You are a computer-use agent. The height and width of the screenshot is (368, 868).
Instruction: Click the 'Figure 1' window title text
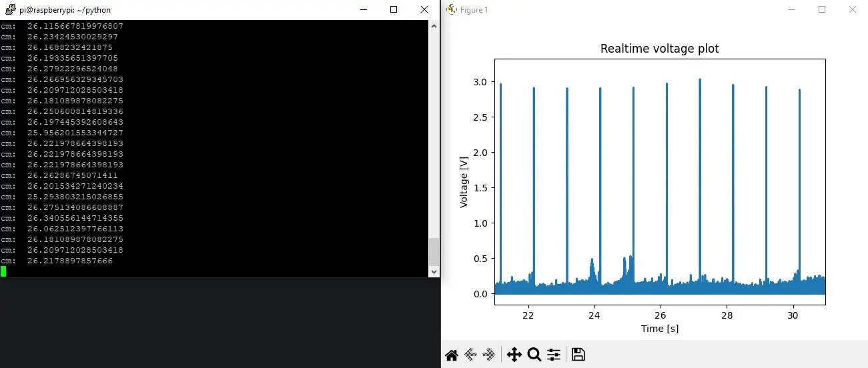(474, 10)
